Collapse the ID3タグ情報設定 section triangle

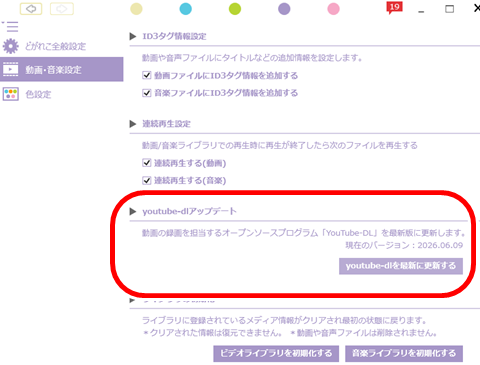point(133,36)
